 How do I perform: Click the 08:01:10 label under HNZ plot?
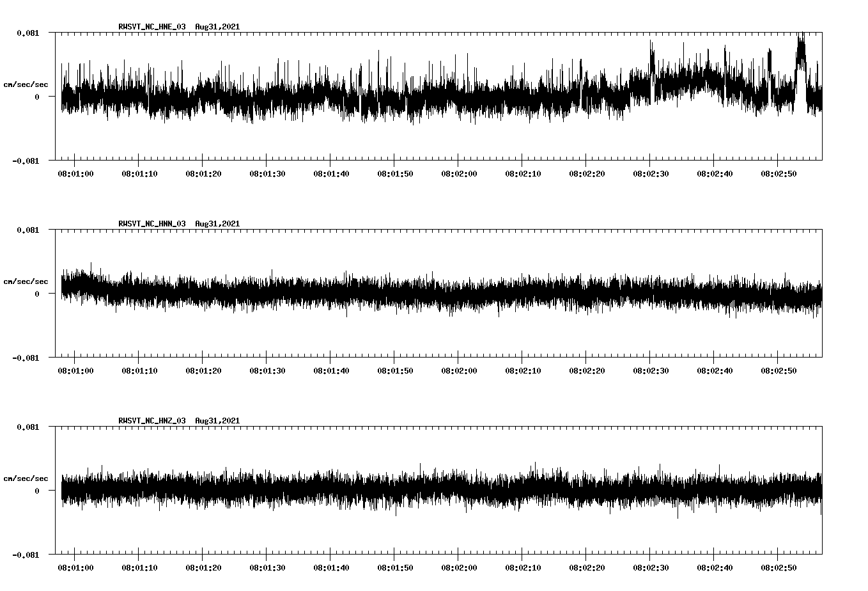[x=139, y=567]
